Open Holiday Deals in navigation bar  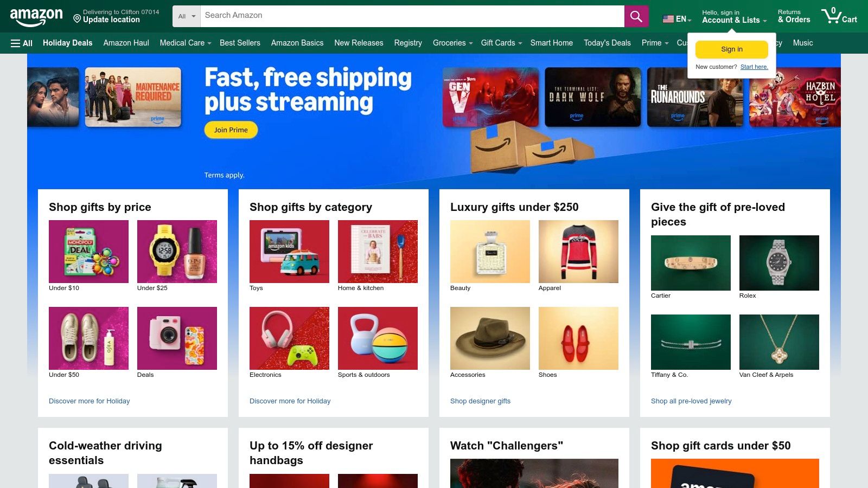(x=68, y=43)
